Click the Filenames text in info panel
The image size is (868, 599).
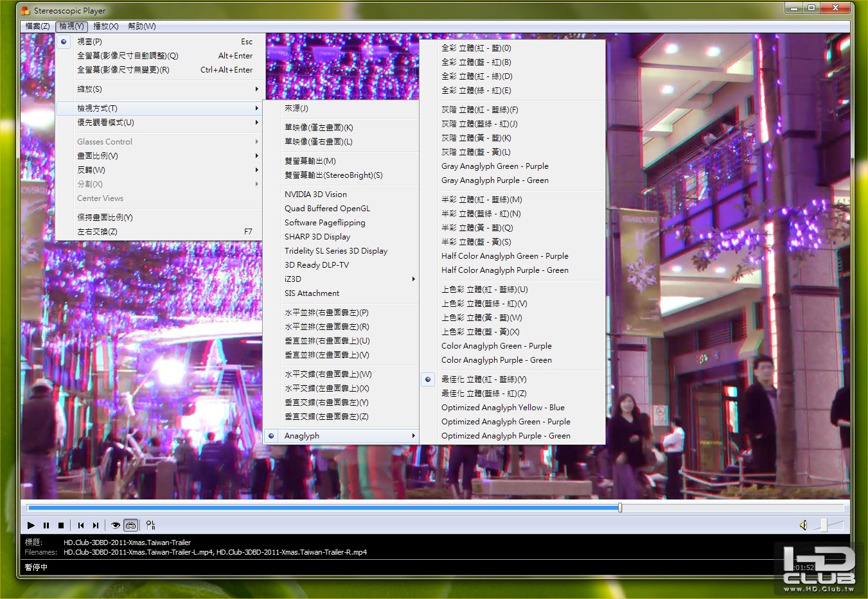(215, 552)
